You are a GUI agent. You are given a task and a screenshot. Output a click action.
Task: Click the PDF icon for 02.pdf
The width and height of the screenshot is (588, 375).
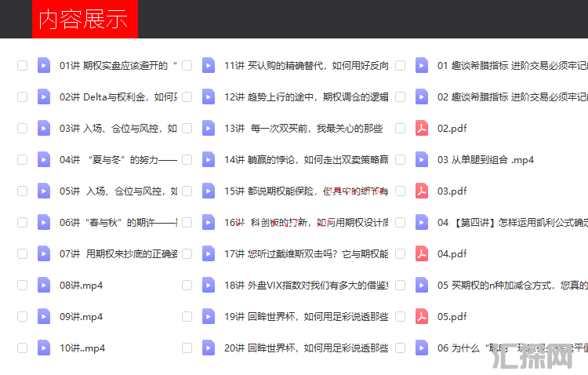[x=422, y=129]
